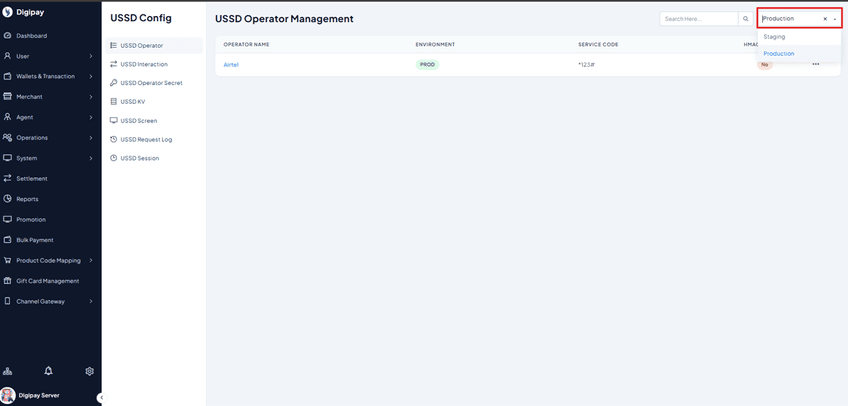
Task: Click the Reports pie chart icon
Action: click(7, 199)
